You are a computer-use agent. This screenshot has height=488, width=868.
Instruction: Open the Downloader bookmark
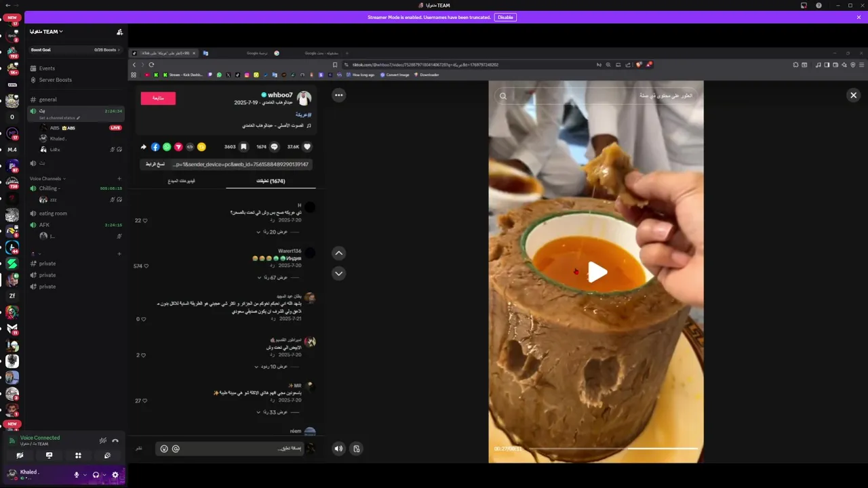click(x=427, y=75)
